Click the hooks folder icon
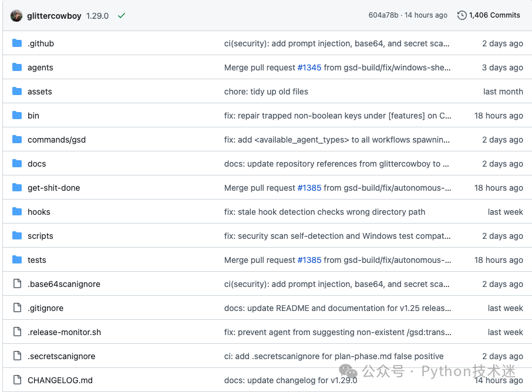532x392 pixels. (17, 212)
